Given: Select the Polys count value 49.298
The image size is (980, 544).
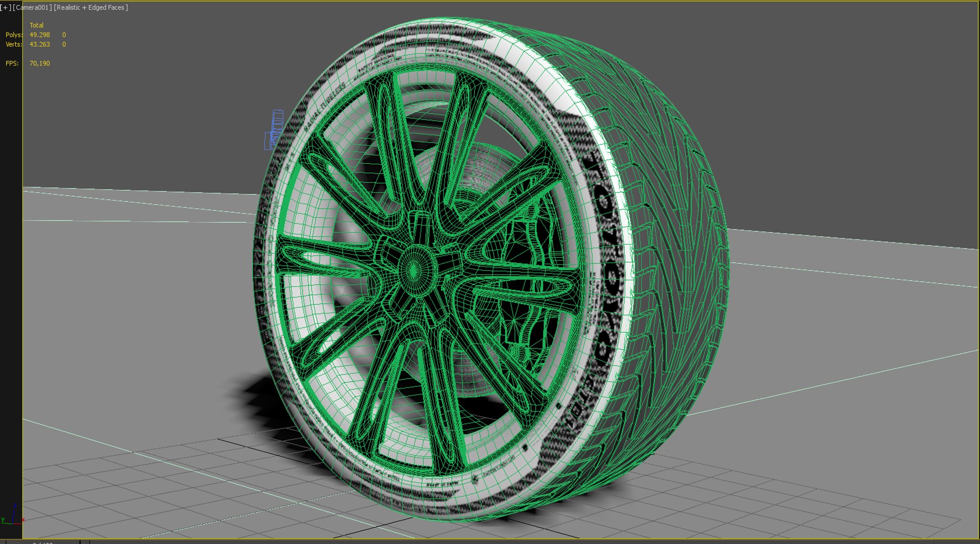Looking at the screenshot, I should (39, 35).
